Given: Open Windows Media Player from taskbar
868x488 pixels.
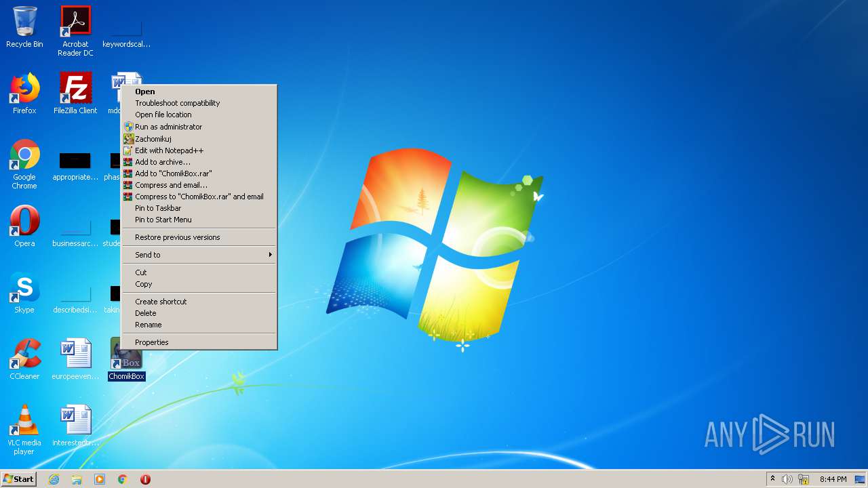Looking at the screenshot, I should (100, 479).
